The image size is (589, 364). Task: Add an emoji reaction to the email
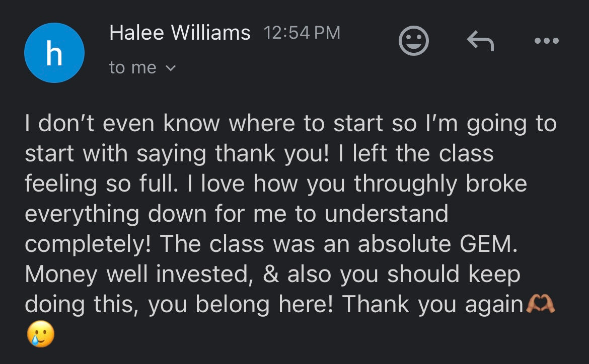(x=413, y=41)
